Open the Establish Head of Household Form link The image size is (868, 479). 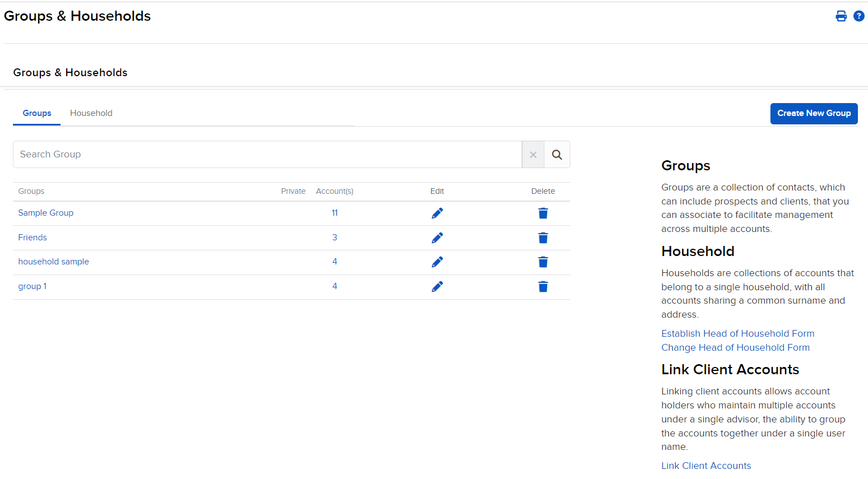tap(738, 333)
